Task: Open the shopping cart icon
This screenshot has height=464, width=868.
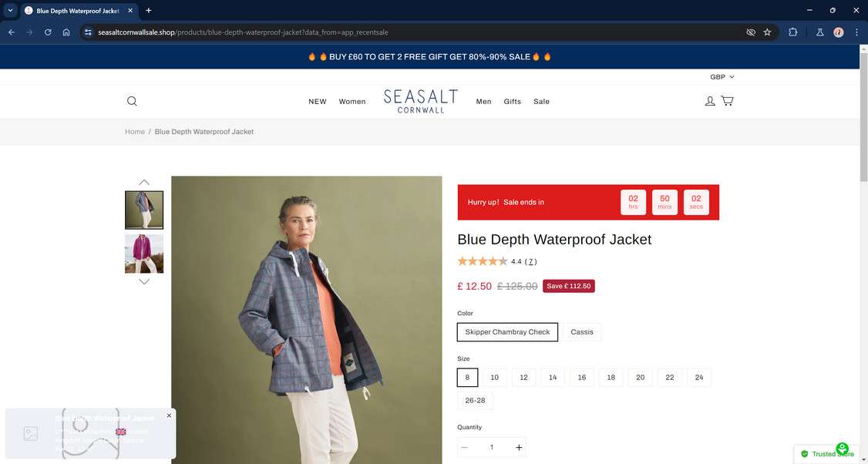Action: click(x=728, y=101)
